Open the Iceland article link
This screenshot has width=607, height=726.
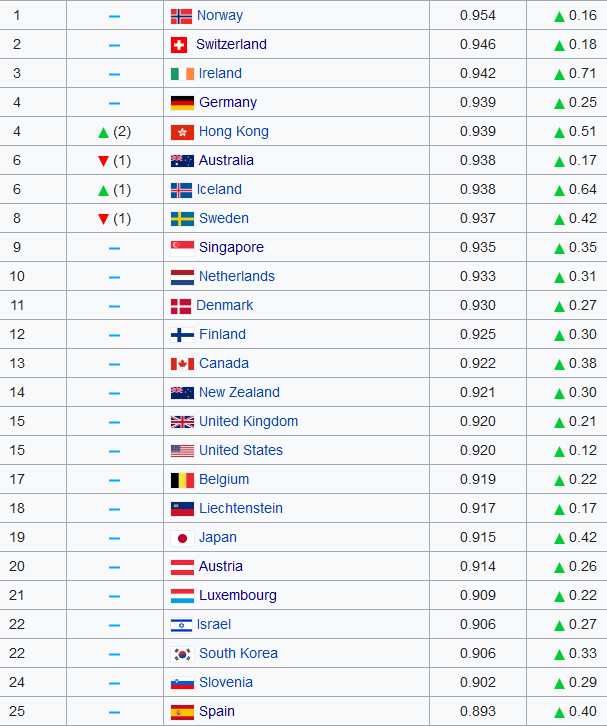(x=220, y=190)
